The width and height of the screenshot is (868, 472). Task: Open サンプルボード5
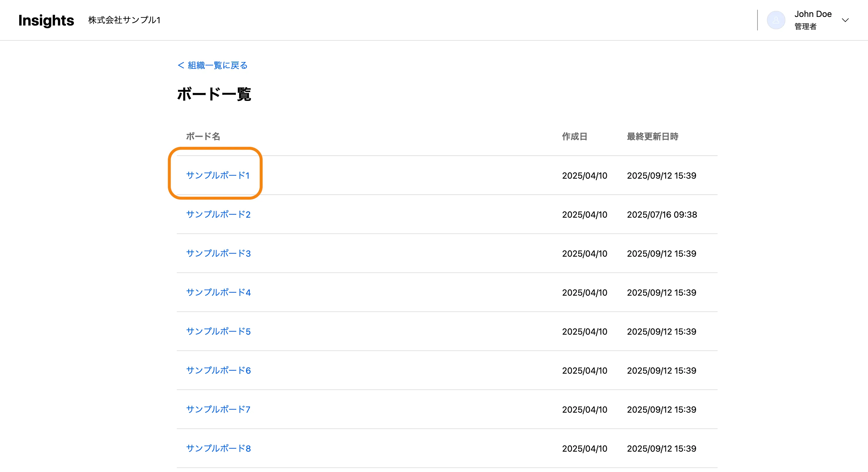[218, 331]
